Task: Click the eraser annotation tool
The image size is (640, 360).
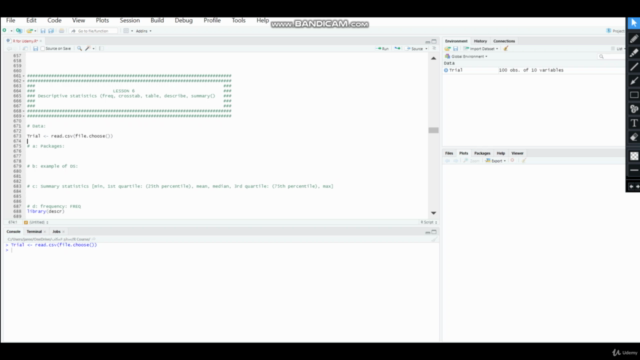Action: (633, 137)
